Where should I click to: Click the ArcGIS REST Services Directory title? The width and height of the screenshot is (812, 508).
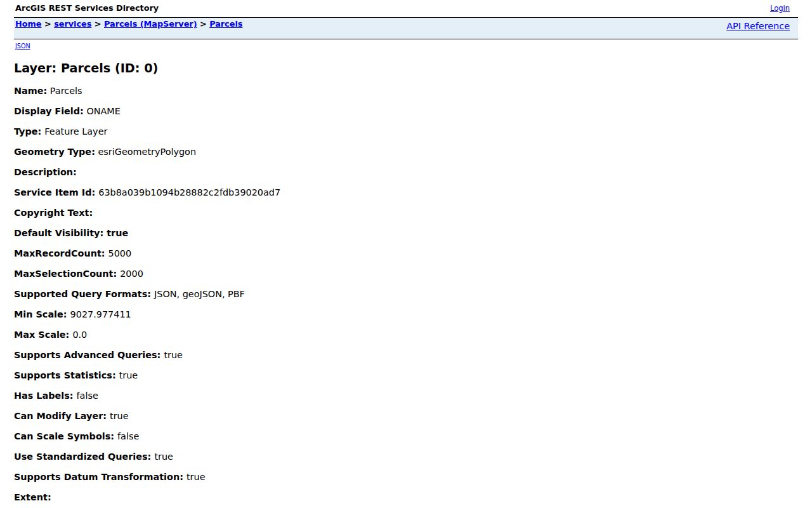87,8
